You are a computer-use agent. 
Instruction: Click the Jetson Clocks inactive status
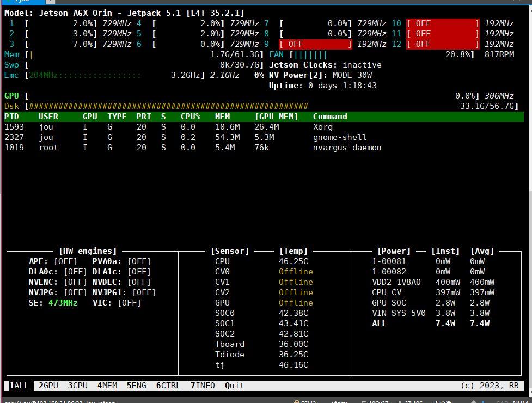pos(362,65)
